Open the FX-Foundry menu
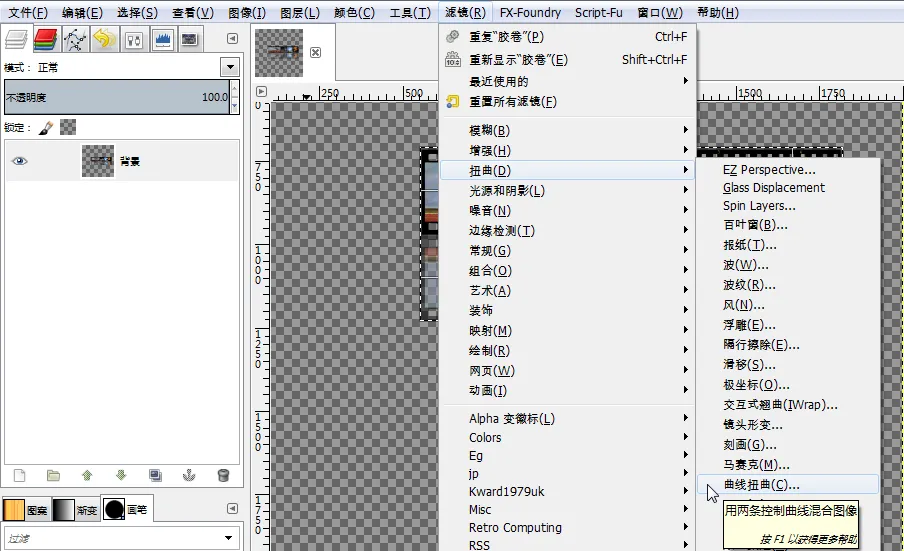904x551 pixels. [530, 13]
